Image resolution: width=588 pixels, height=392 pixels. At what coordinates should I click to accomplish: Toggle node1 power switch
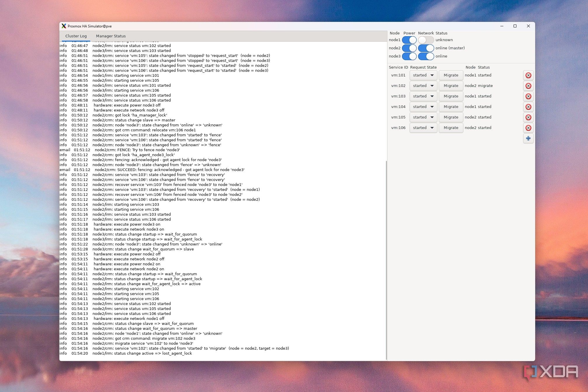click(409, 40)
